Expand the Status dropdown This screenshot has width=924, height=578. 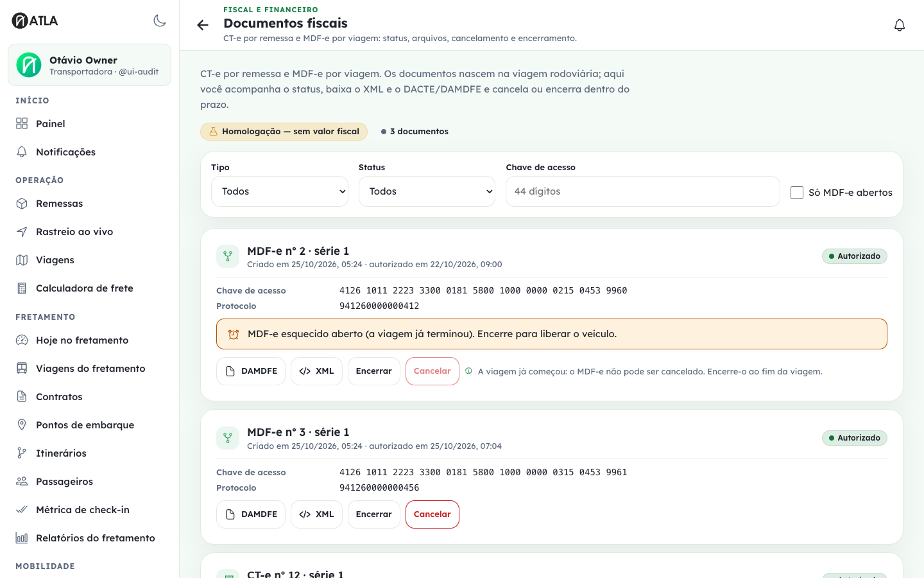427,191
